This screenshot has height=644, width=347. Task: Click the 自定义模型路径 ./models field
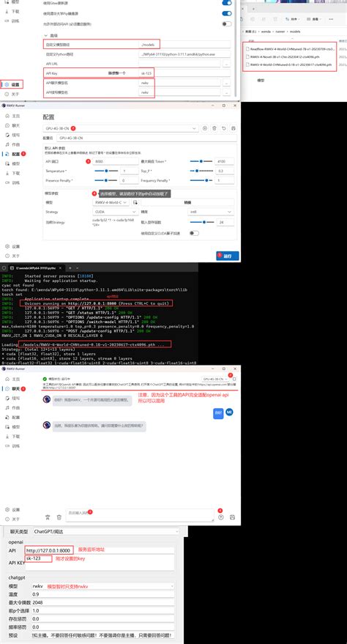(184, 45)
